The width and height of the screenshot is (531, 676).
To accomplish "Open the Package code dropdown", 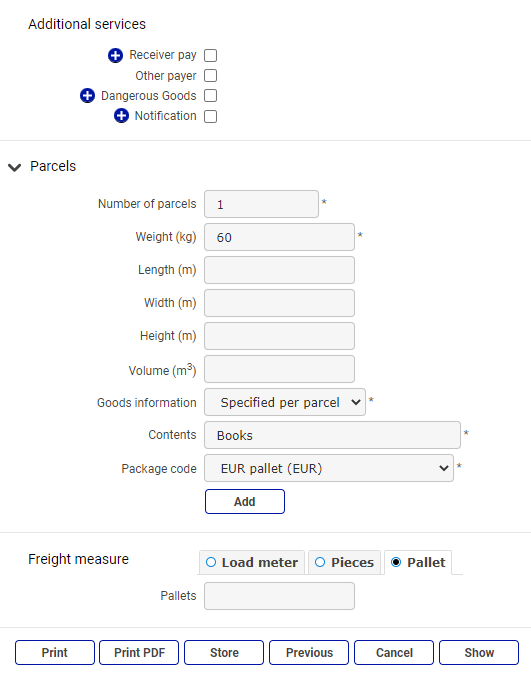I will click(329, 468).
